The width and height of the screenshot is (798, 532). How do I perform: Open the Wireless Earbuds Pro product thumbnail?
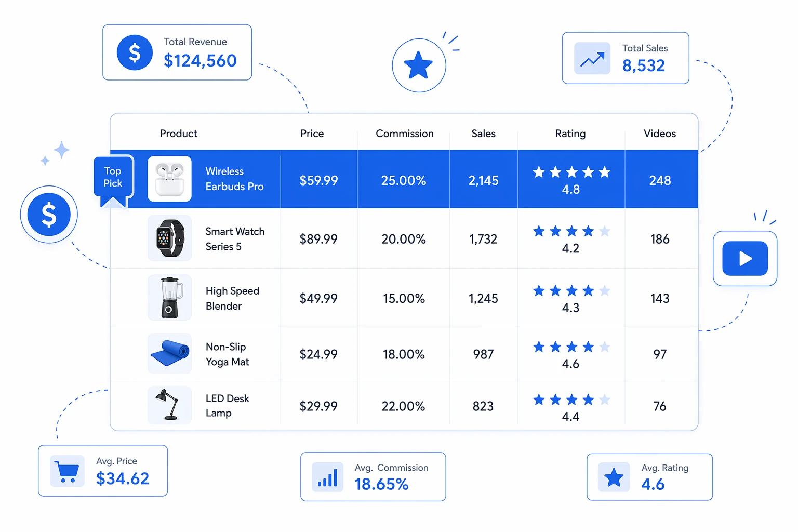click(170, 179)
